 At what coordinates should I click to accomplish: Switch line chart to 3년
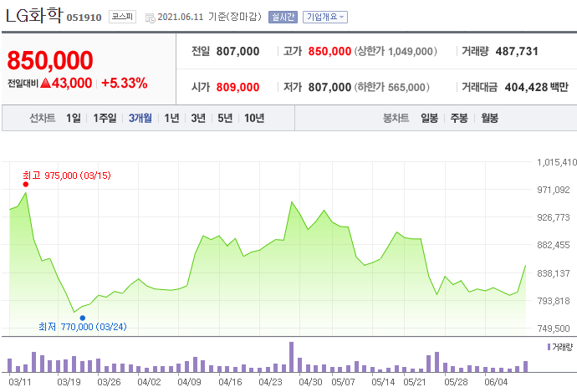tap(198, 118)
